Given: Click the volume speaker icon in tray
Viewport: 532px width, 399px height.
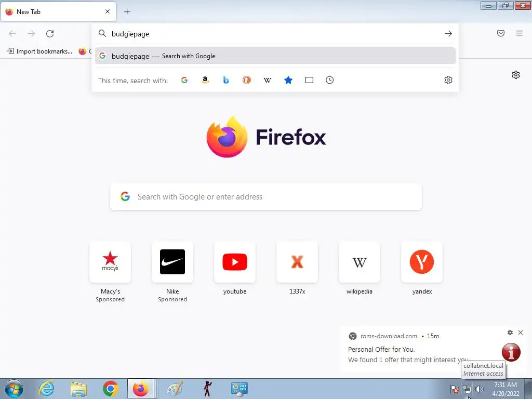Looking at the screenshot, I should (x=479, y=389).
